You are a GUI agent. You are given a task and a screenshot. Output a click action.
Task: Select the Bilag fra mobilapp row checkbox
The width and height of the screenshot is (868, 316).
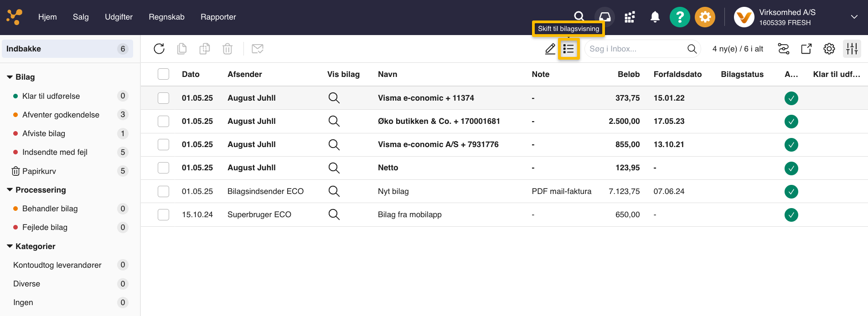pyautogui.click(x=163, y=215)
